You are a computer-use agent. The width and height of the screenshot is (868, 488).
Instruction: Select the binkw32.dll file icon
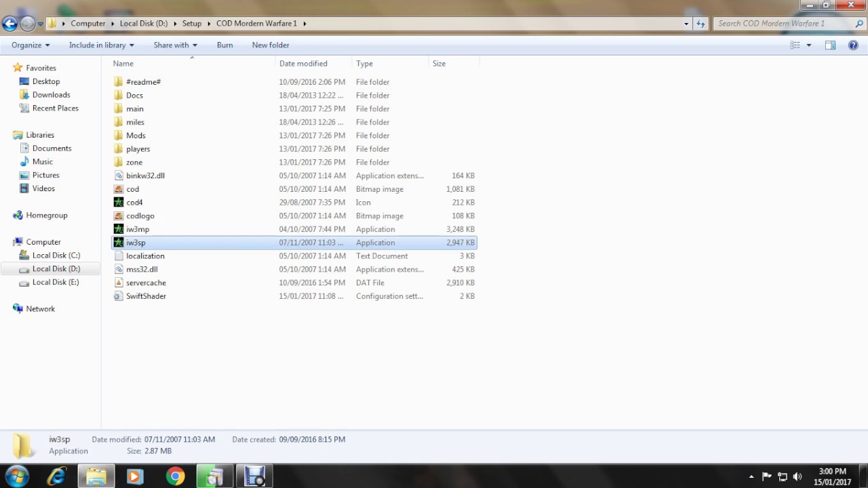tap(119, 176)
